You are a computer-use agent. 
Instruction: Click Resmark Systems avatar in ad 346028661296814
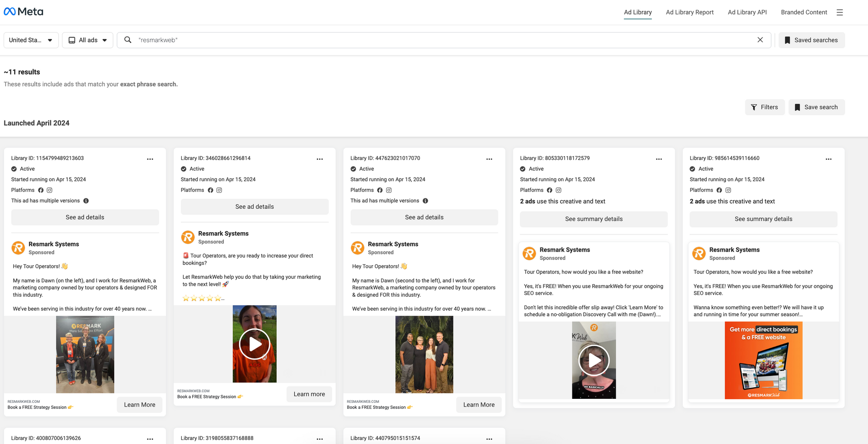pos(188,237)
